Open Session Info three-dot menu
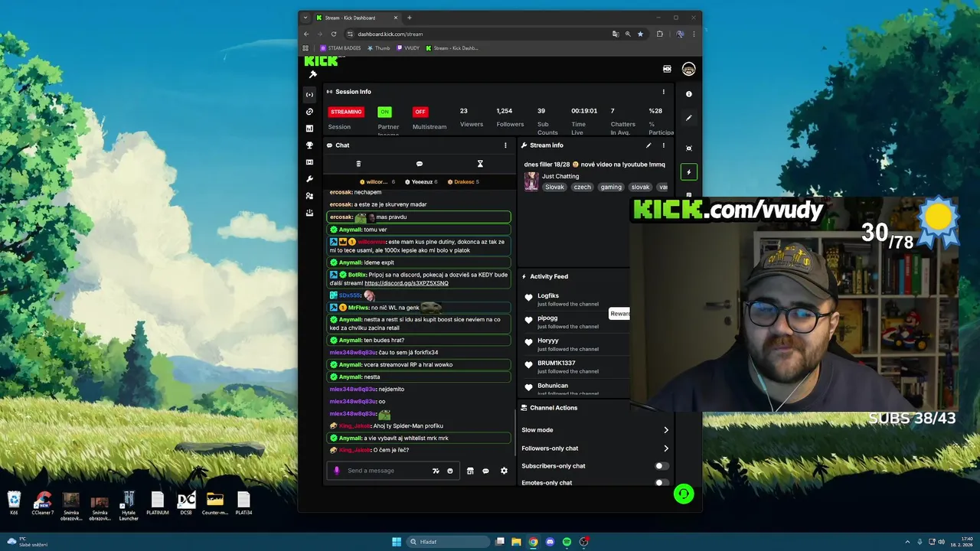 [x=664, y=92]
